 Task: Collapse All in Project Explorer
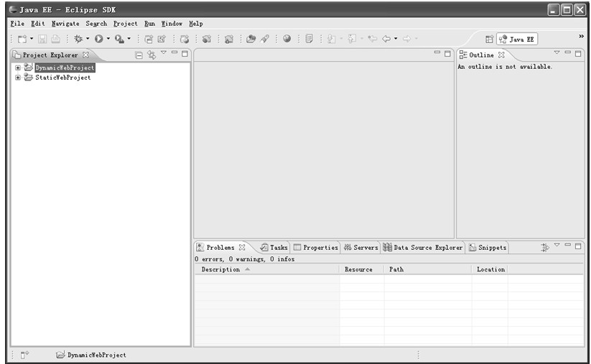[139, 55]
